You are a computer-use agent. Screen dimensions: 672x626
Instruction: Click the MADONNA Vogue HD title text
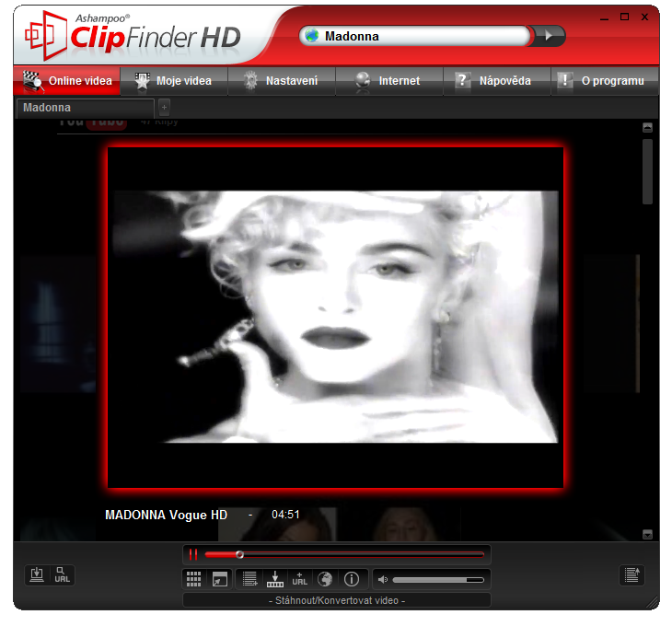(166, 515)
